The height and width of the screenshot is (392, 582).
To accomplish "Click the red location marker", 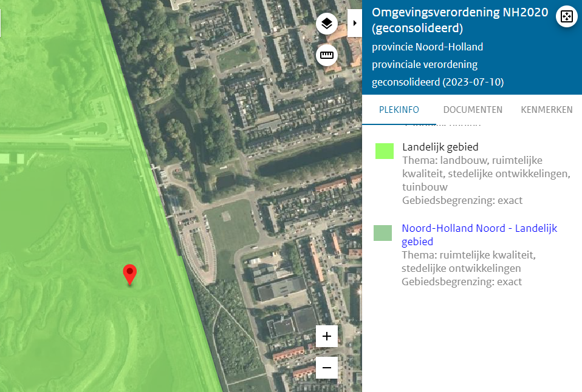I will pos(129,275).
